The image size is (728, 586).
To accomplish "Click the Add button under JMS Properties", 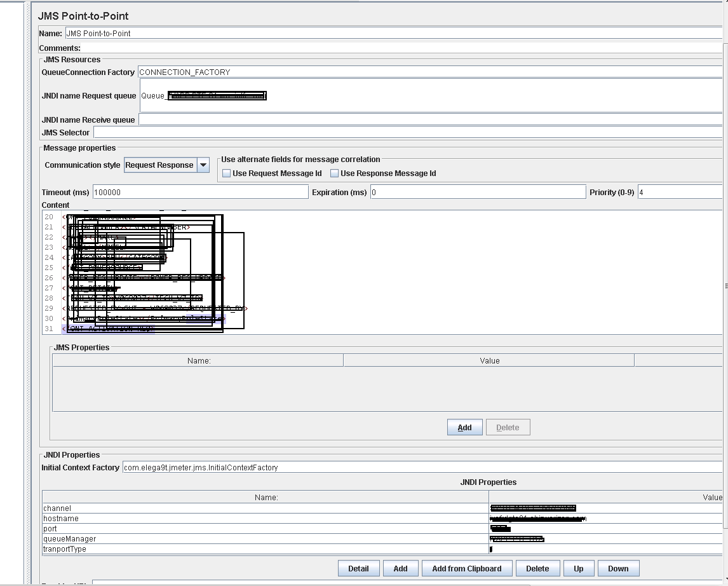I will 464,427.
